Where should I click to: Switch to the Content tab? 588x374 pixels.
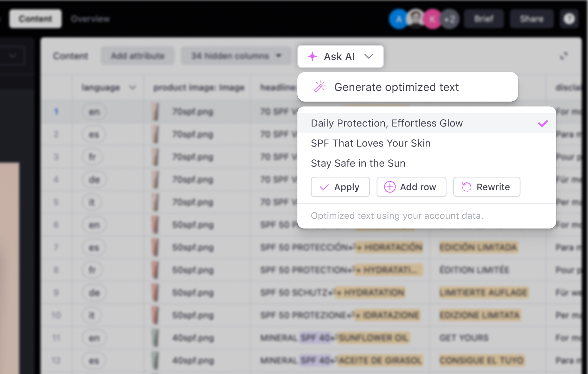(x=36, y=19)
